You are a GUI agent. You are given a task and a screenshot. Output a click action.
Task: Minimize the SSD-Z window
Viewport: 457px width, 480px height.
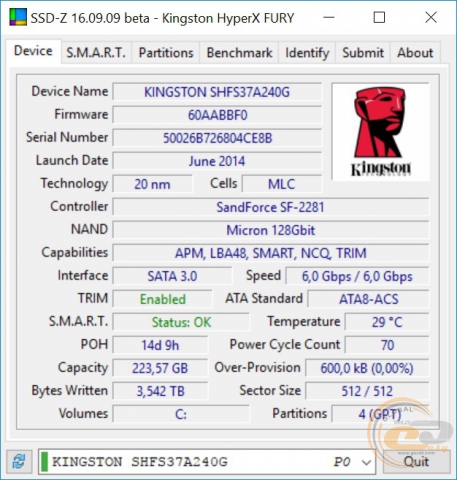click(x=329, y=17)
